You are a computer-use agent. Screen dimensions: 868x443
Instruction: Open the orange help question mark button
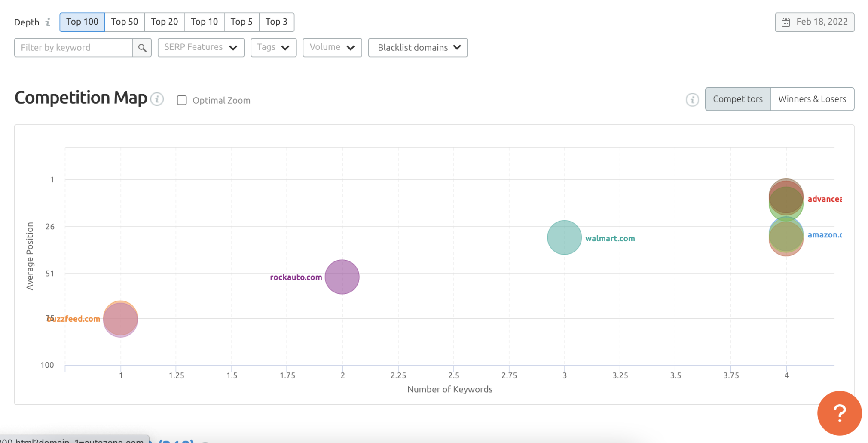tap(839, 413)
